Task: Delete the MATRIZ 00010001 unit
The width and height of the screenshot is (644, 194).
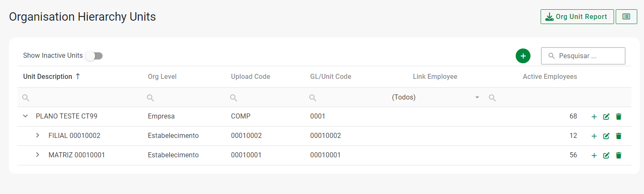Action: coord(619,156)
